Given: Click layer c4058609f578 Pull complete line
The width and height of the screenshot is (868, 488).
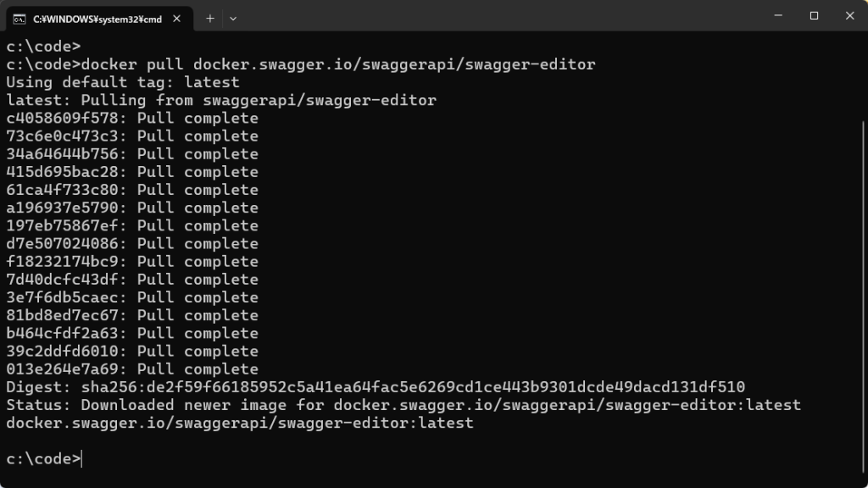Looking at the screenshot, I should pos(132,119).
